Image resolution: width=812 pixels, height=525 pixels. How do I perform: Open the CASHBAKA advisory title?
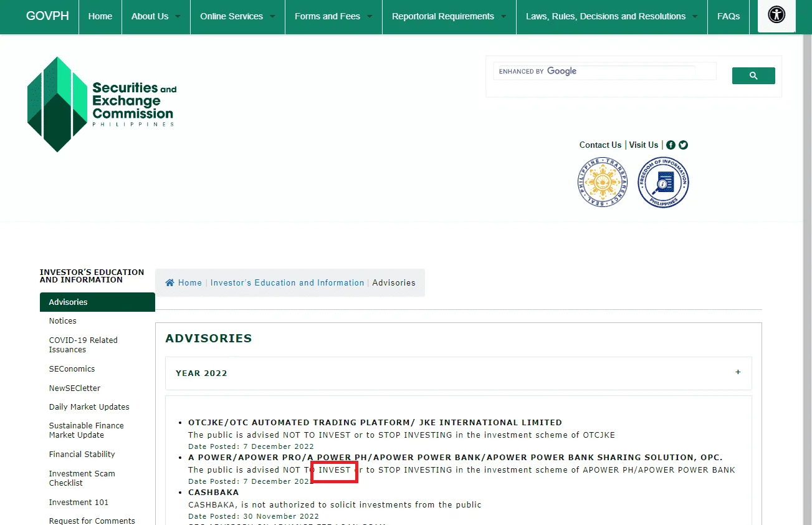coord(214,492)
